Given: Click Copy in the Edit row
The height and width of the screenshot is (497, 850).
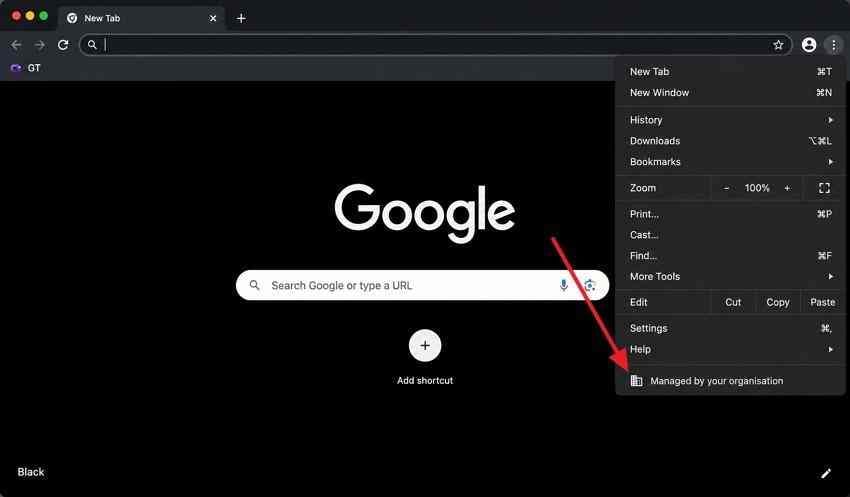Looking at the screenshot, I should (777, 302).
